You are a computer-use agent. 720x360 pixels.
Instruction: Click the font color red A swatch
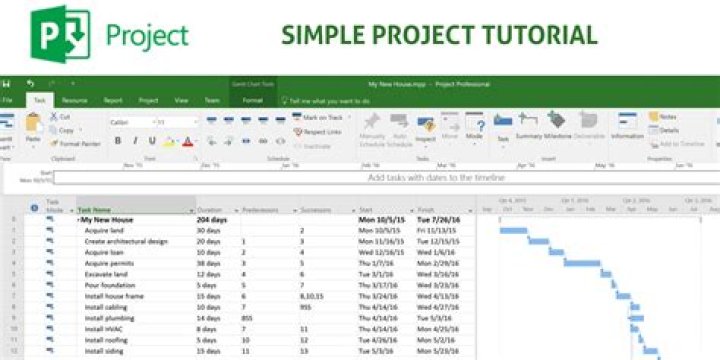[187, 141]
